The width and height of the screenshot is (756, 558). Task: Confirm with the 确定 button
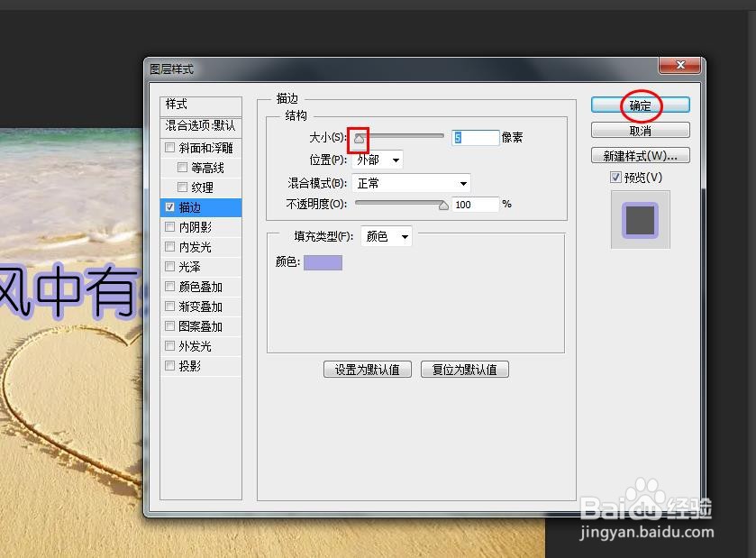[641, 105]
